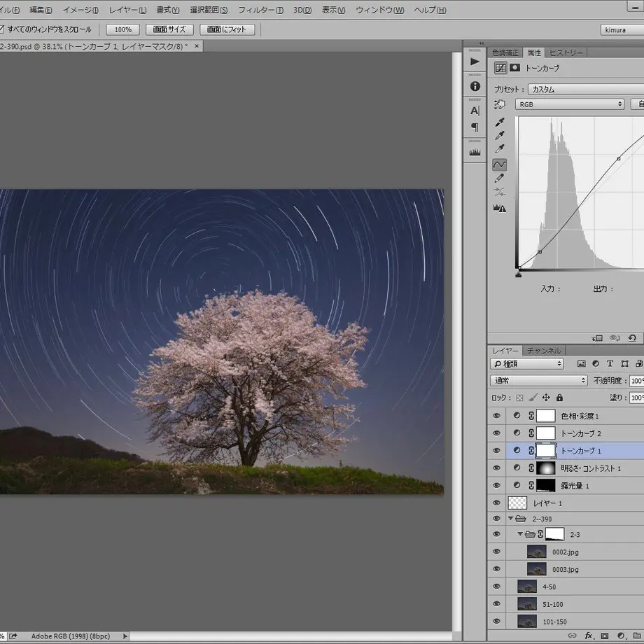Click the upper curve control point
The image size is (644, 644).
coord(619,158)
